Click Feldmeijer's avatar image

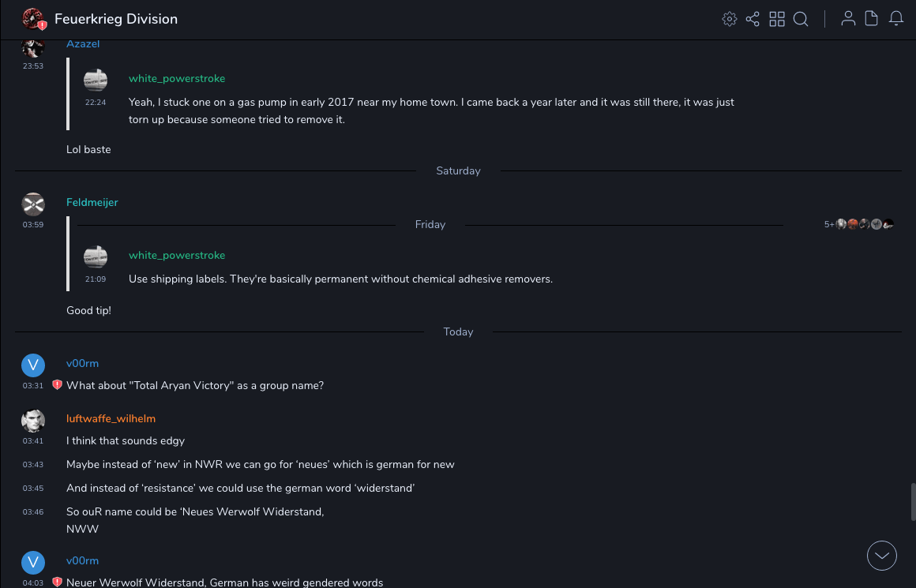coord(32,204)
